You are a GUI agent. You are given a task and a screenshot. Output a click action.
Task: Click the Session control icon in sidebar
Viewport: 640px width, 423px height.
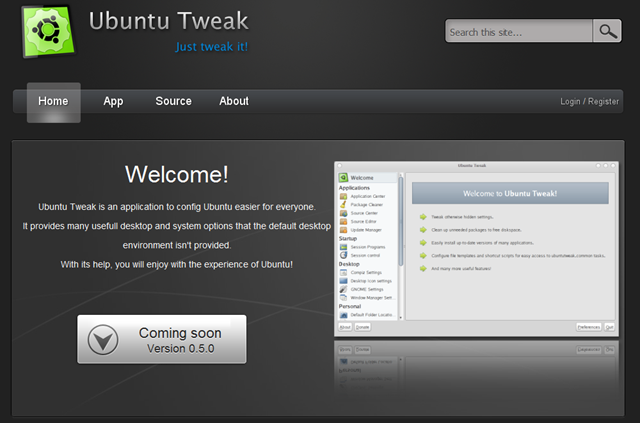tap(344, 255)
